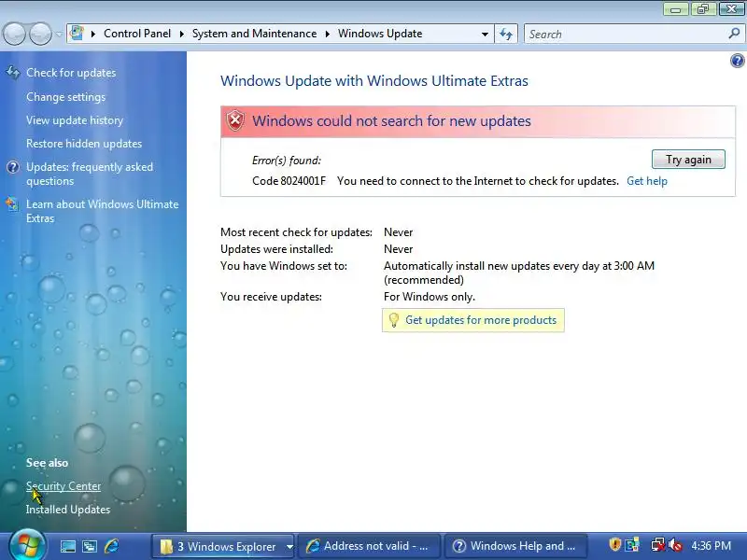
Task: Click the Refresh button beside address bar
Action: click(506, 35)
